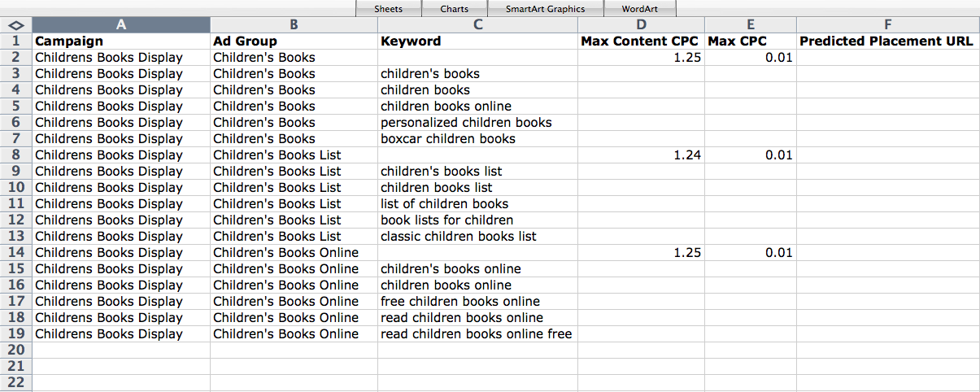Select row 8 header

tap(16, 155)
